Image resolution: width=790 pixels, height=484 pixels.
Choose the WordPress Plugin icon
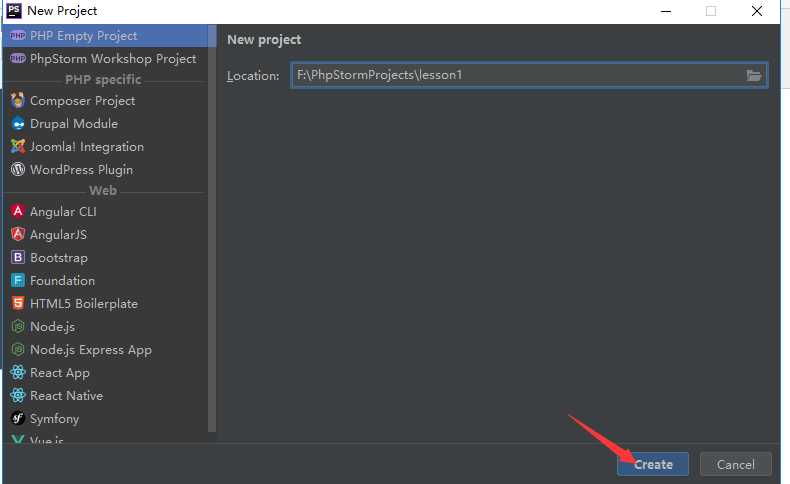tap(18, 169)
